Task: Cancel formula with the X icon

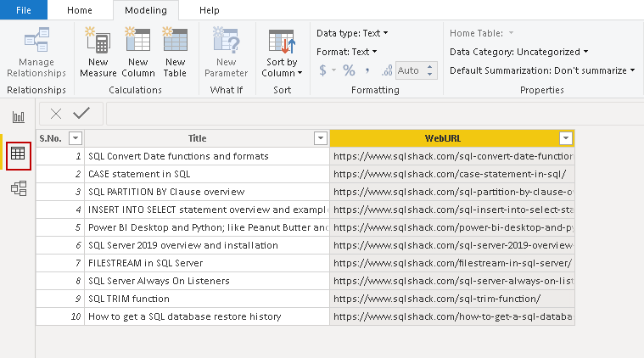Action: [56, 114]
